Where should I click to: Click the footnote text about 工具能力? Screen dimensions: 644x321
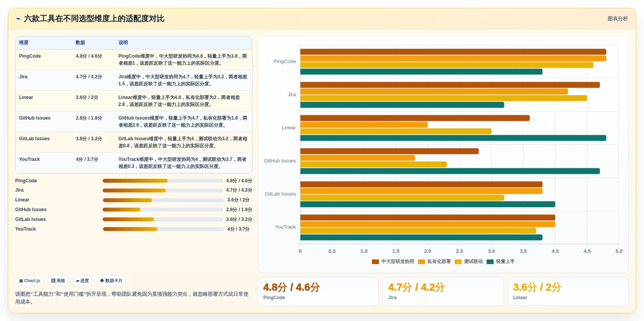pyautogui.click(x=132, y=298)
